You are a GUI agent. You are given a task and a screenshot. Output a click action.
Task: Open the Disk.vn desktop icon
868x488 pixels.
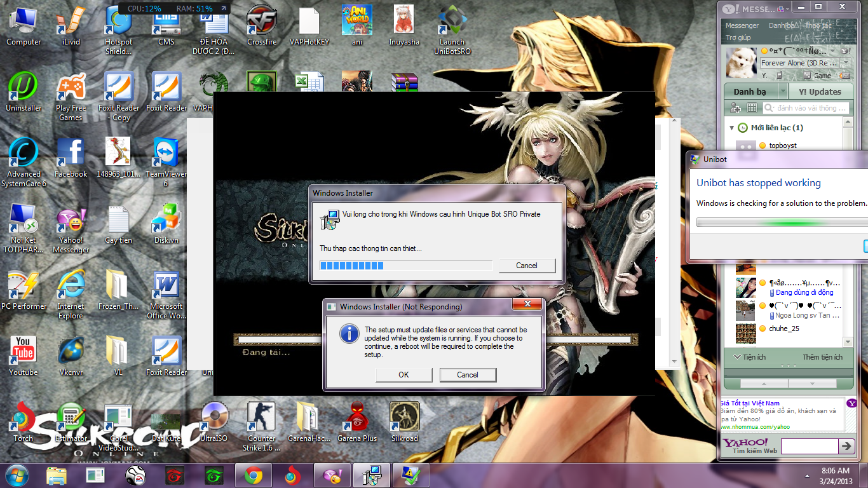click(x=166, y=224)
